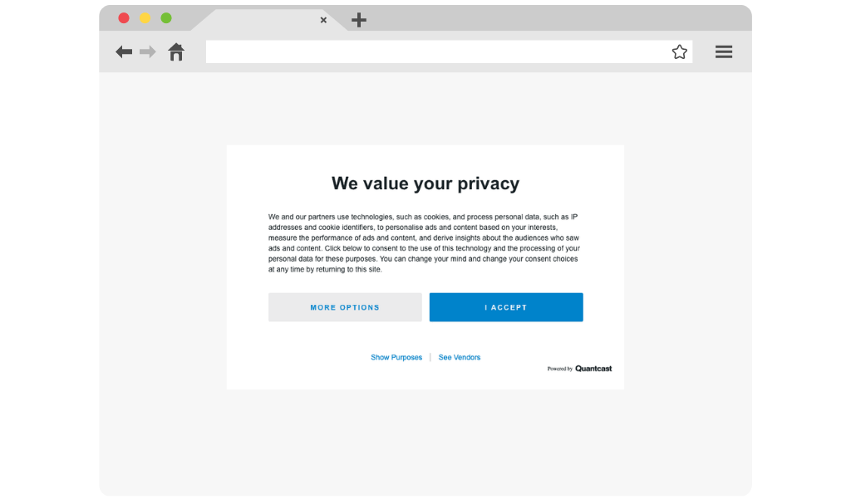Click the grayed forward arrow icon
This screenshot has height=504, width=851.
pyautogui.click(x=148, y=52)
